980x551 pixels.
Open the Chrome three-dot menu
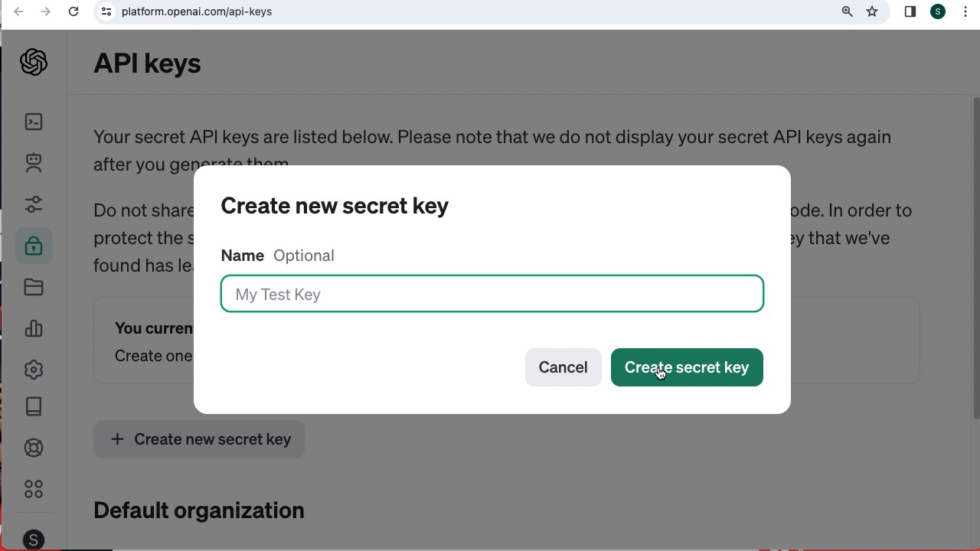[965, 11]
